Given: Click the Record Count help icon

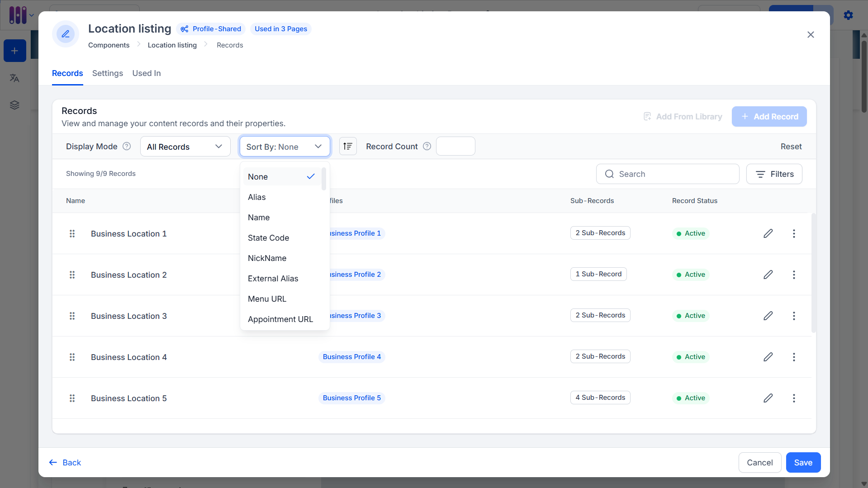Looking at the screenshot, I should (427, 146).
